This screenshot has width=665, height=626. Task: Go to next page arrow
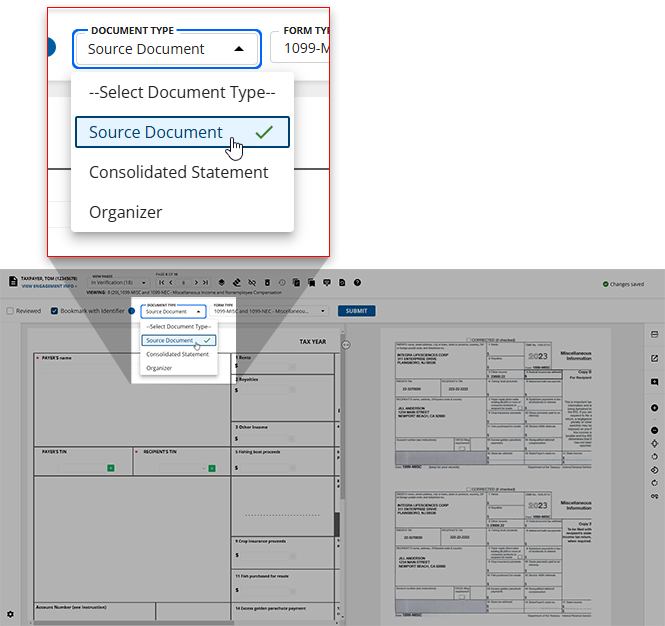(196, 282)
